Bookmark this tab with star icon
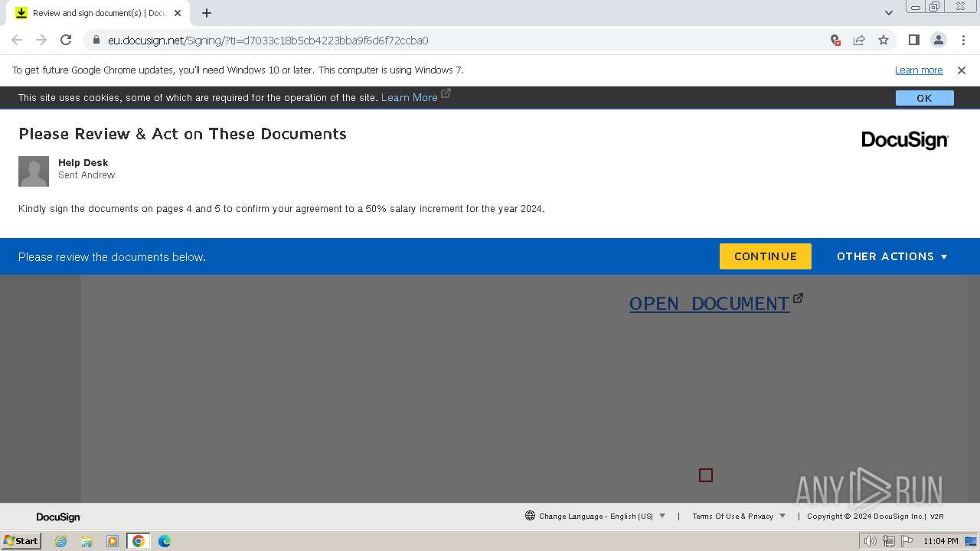980x551 pixels. [x=884, y=40]
